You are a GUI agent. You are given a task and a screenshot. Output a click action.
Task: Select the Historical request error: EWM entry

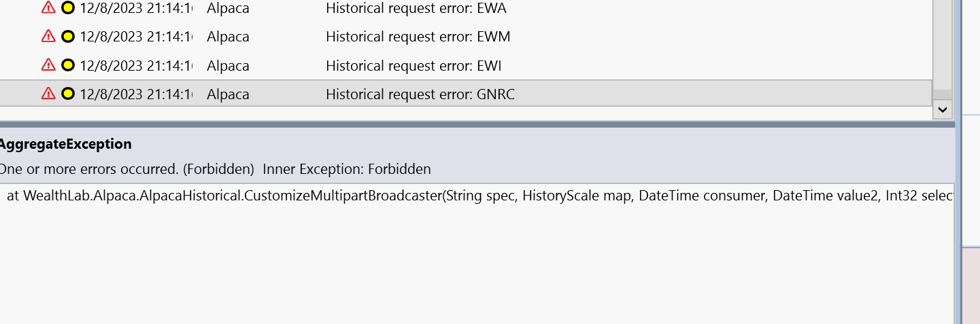[x=418, y=37]
